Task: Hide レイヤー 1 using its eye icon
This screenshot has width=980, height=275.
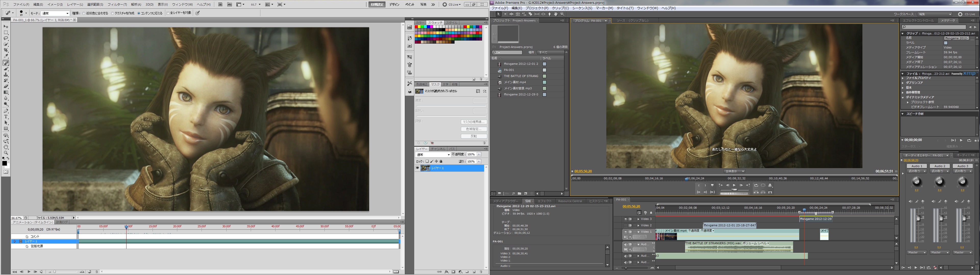Action: pyautogui.click(x=417, y=168)
